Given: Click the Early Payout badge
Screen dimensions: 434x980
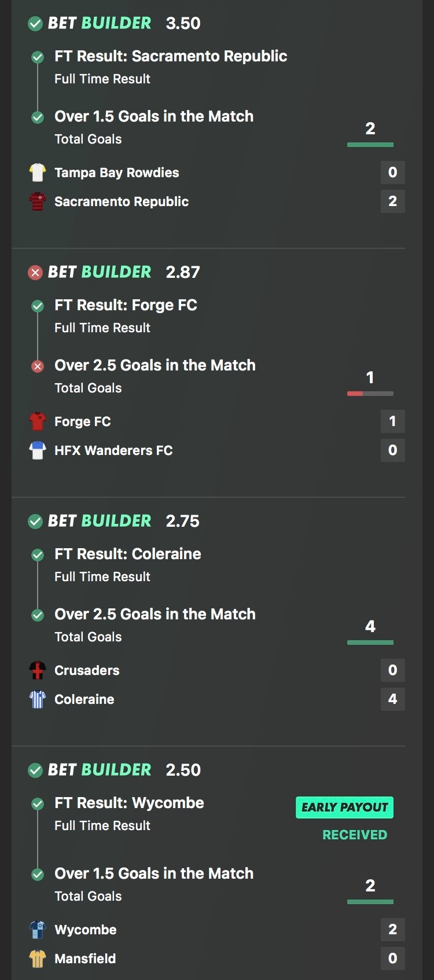Looking at the screenshot, I should tap(344, 807).
